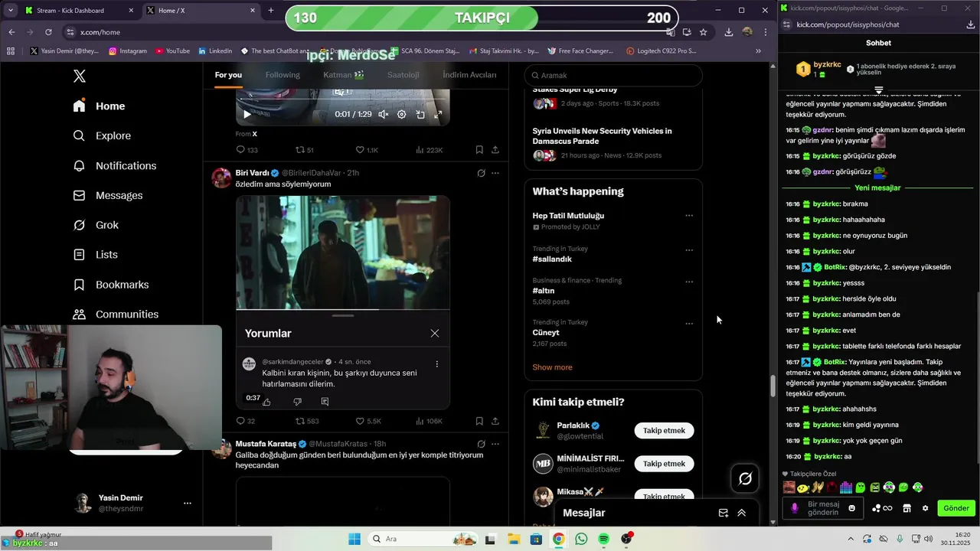Open emoji picker in Kick chat input
This screenshot has height=551, width=980.
click(x=852, y=508)
